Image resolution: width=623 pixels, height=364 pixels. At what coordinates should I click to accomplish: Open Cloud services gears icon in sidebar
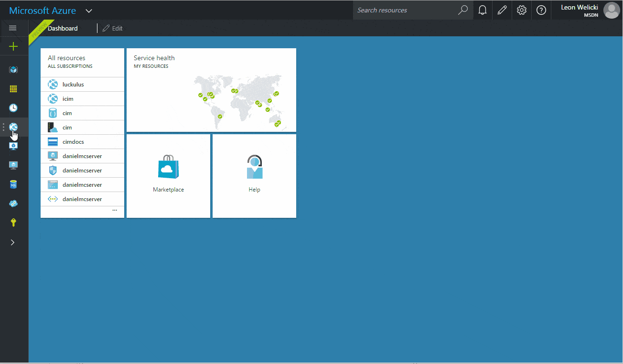pos(13,203)
